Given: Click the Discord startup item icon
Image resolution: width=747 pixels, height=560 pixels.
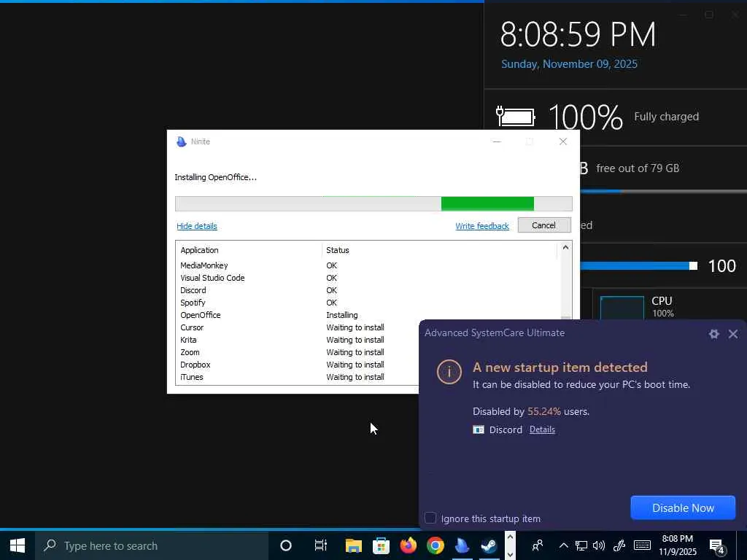Looking at the screenshot, I should [x=479, y=429].
